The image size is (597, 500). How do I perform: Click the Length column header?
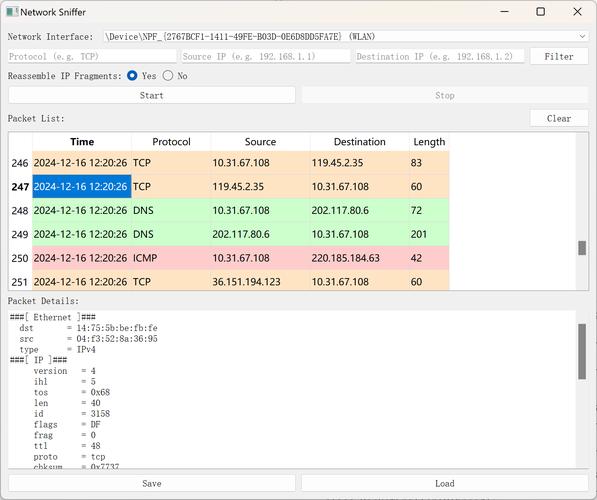click(x=429, y=142)
